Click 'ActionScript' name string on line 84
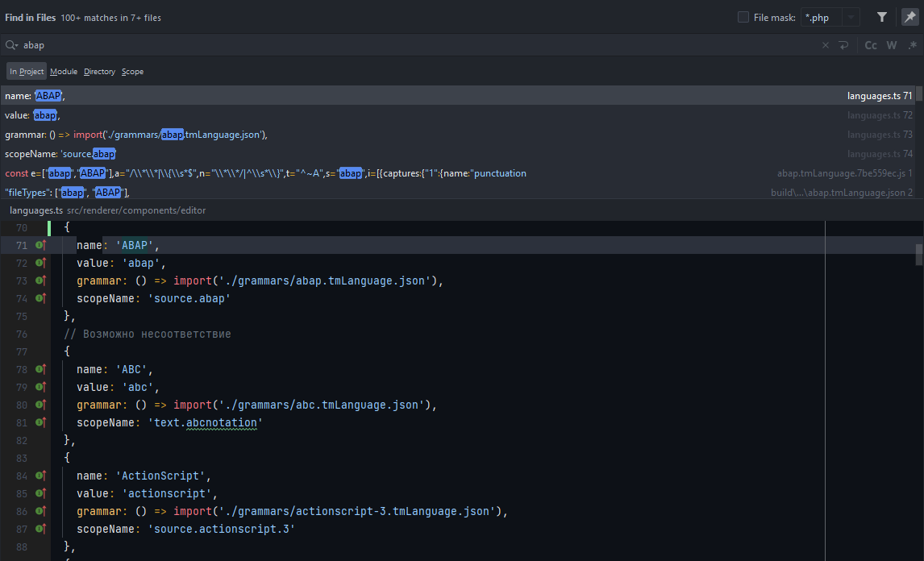Viewport: 924px width, 561px height. point(163,476)
